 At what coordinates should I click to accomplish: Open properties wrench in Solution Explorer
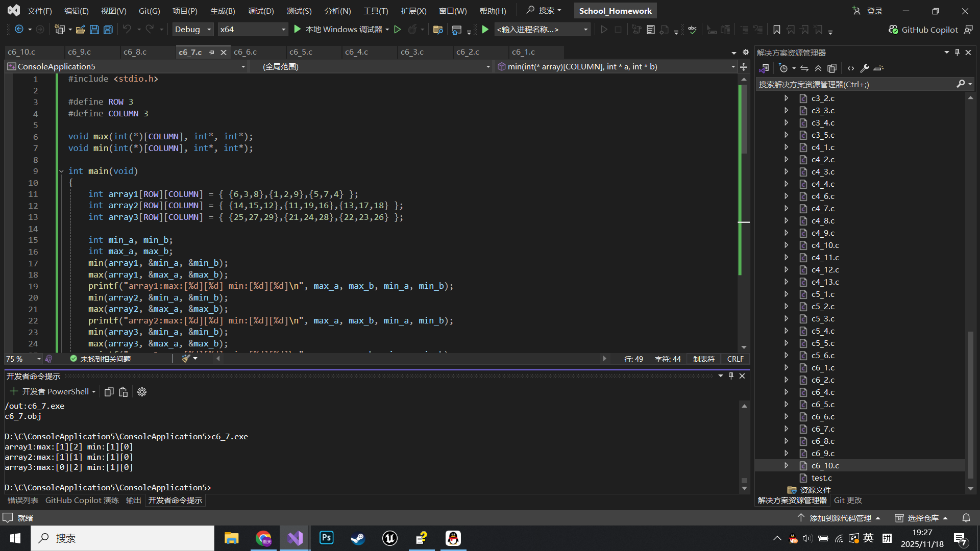(865, 68)
